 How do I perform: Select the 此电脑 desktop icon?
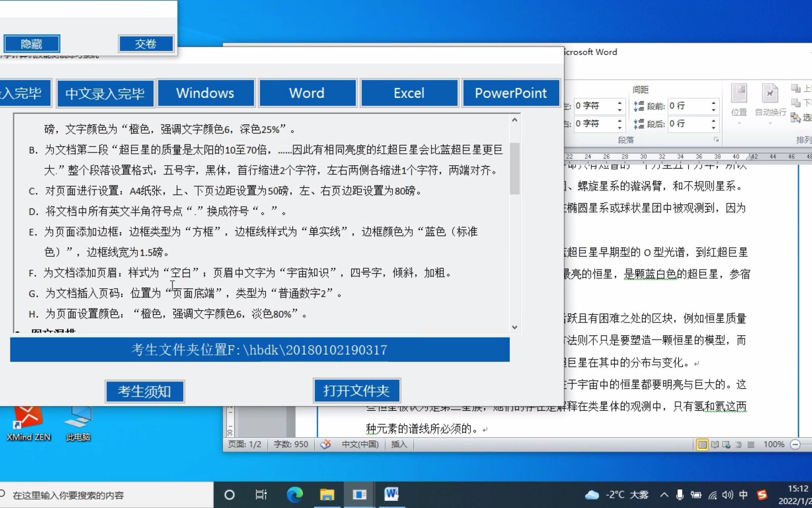click(x=78, y=423)
